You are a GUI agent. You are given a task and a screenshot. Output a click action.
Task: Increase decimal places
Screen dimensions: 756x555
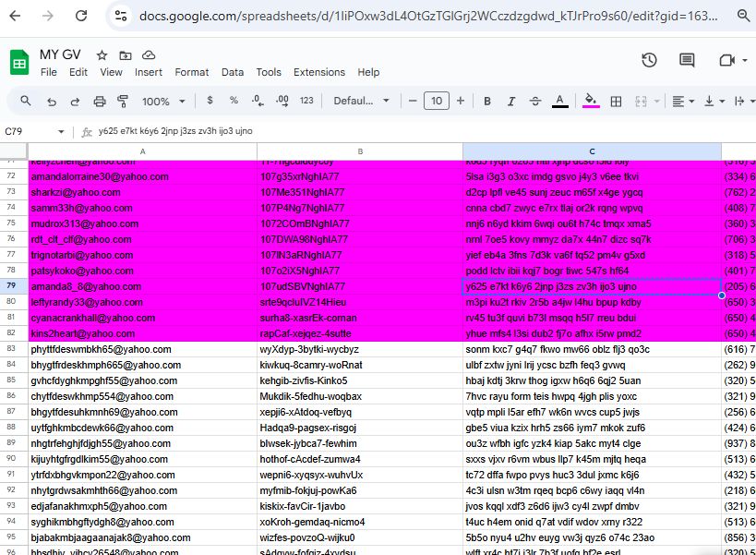pyautogui.click(x=282, y=101)
